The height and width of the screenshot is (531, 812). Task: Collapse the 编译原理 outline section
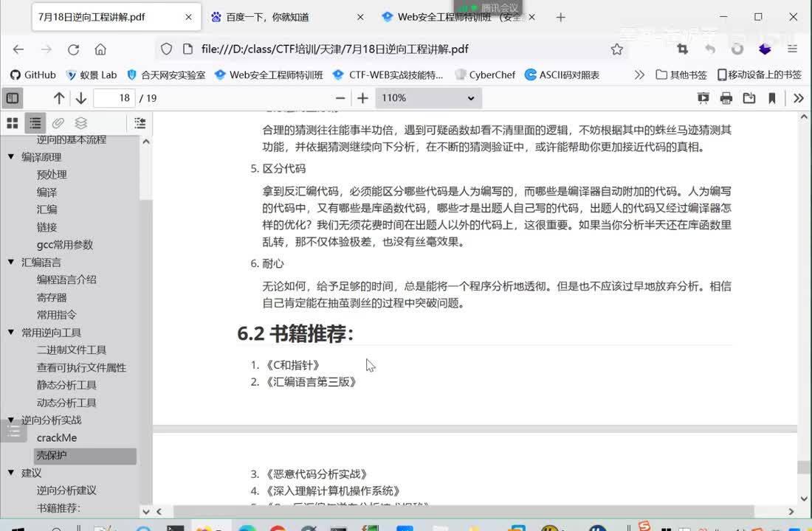(x=11, y=156)
